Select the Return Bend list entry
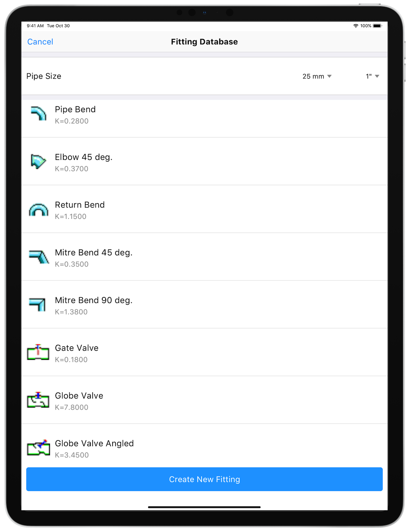The height and width of the screenshot is (532, 409). 204,209
